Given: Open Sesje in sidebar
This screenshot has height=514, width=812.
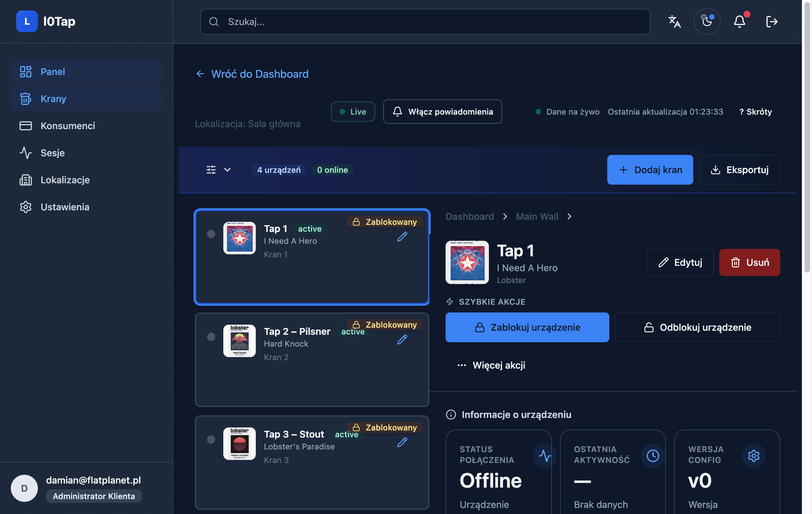Looking at the screenshot, I should [52, 153].
